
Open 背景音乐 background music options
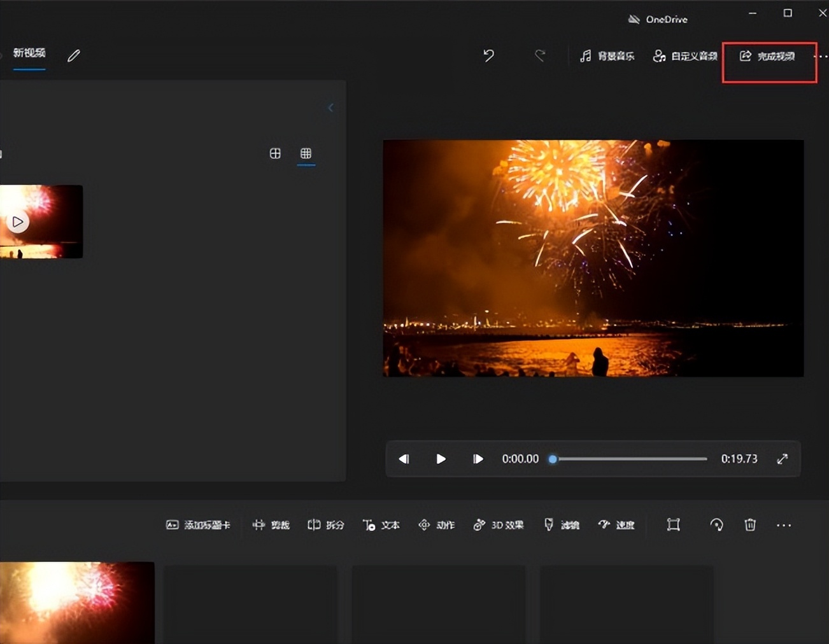click(607, 56)
